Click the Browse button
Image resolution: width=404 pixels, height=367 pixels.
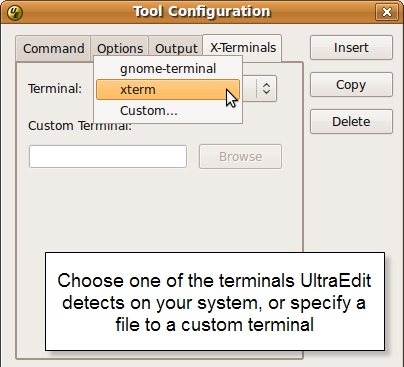click(240, 157)
